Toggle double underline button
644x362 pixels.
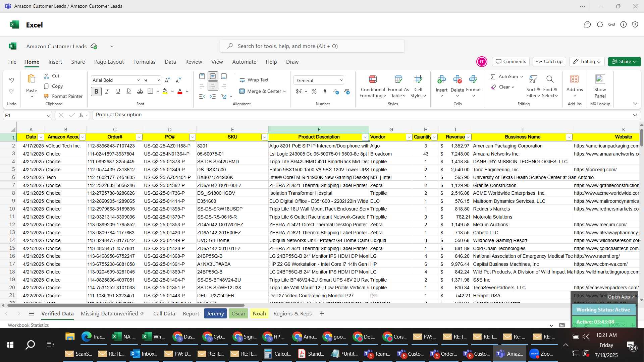coord(129,91)
